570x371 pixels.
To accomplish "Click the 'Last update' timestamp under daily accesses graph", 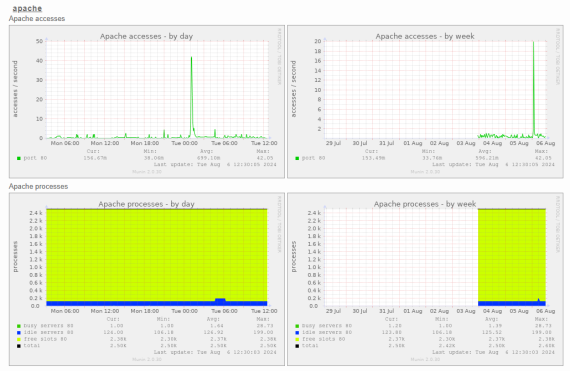I will (215, 165).
